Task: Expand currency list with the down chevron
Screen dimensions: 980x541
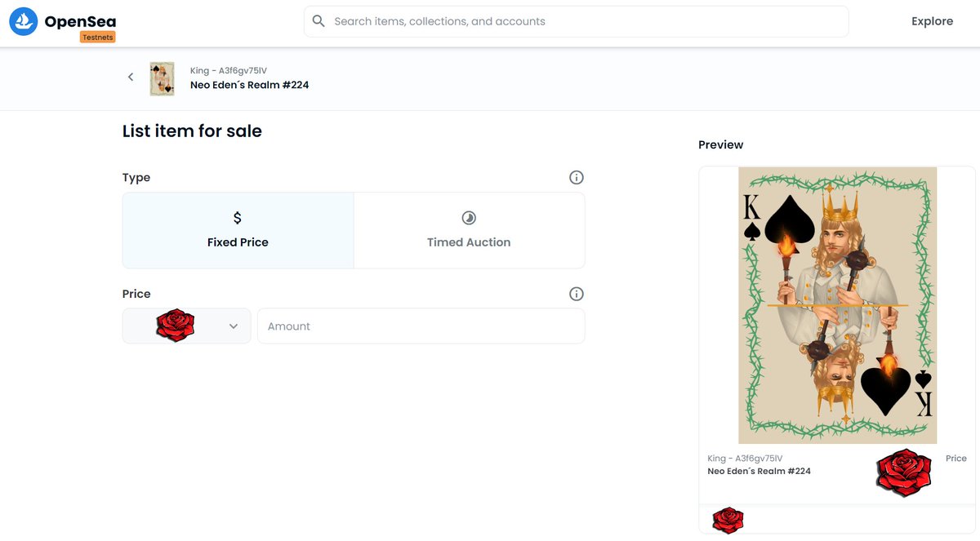Action: pos(234,326)
